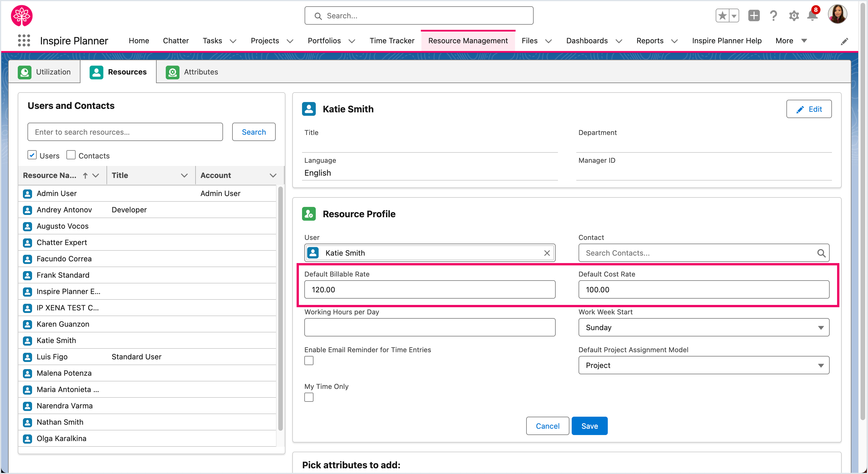Open the Setup gear icon

(x=794, y=15)
